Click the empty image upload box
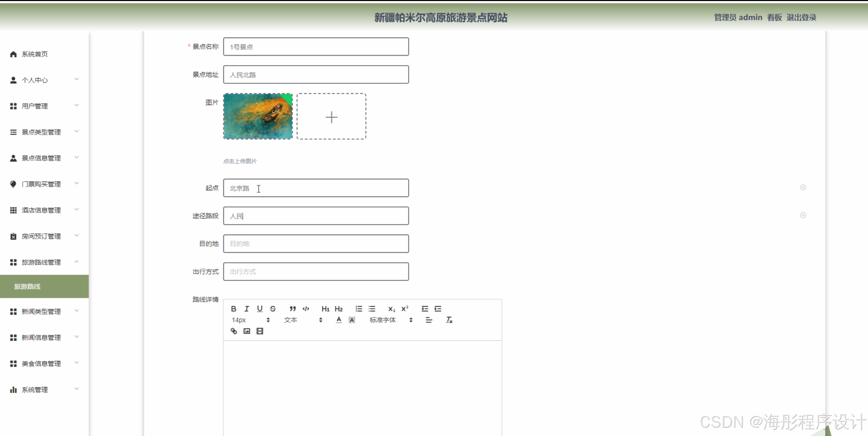 coord(331,117)
